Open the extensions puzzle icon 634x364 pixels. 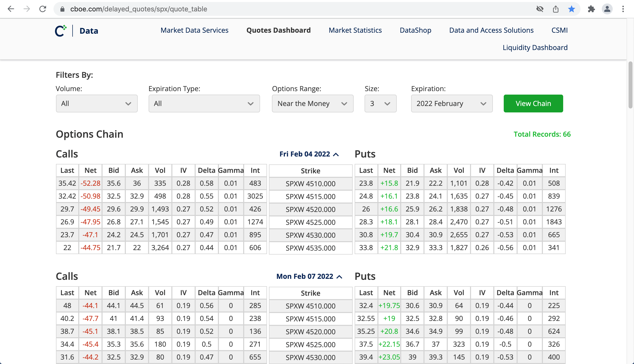[591, 9]
